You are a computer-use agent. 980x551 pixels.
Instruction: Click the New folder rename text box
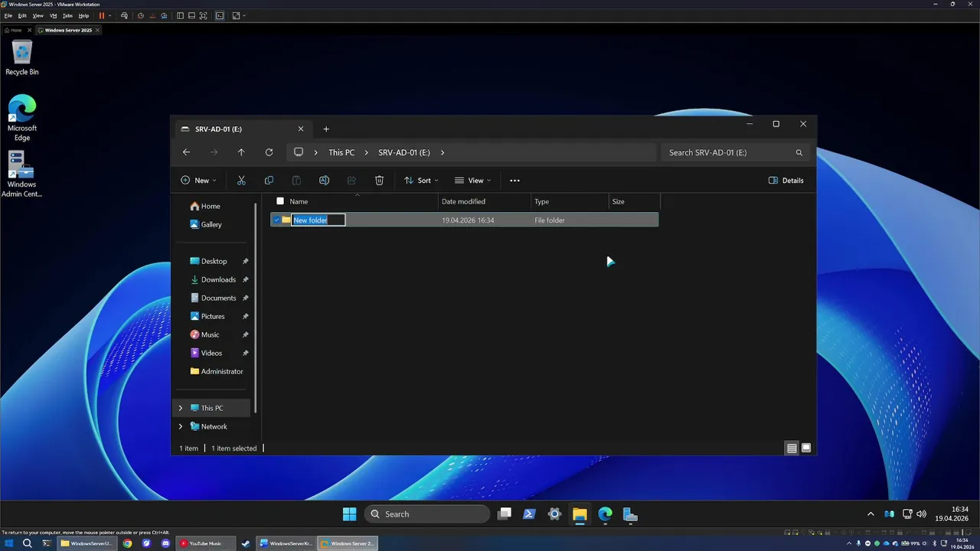[318, 220]
